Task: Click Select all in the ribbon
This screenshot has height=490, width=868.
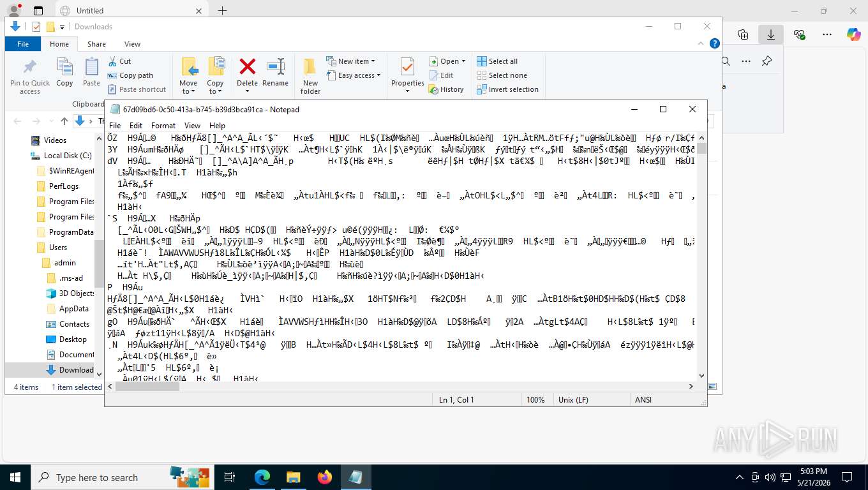Action: coord(497,61)
